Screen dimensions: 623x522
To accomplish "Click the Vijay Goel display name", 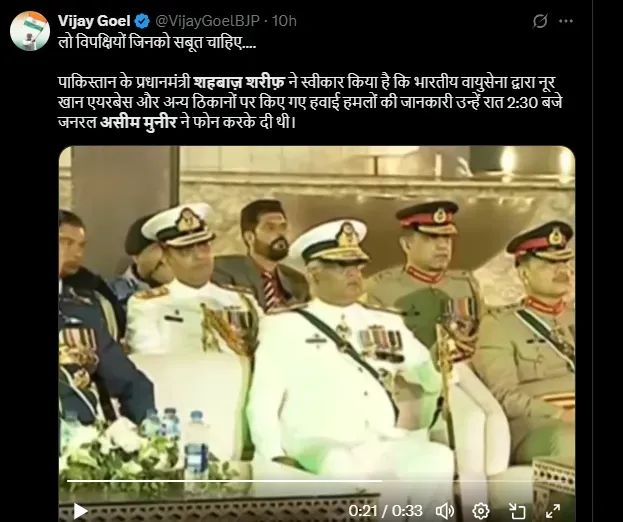I will click(x=94, y=21).
